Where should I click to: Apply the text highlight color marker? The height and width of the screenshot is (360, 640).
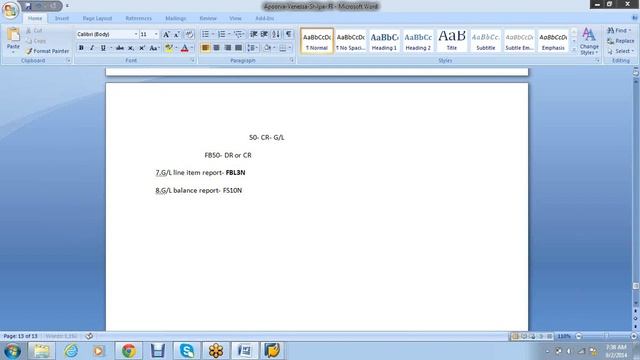tap(169, 48)
